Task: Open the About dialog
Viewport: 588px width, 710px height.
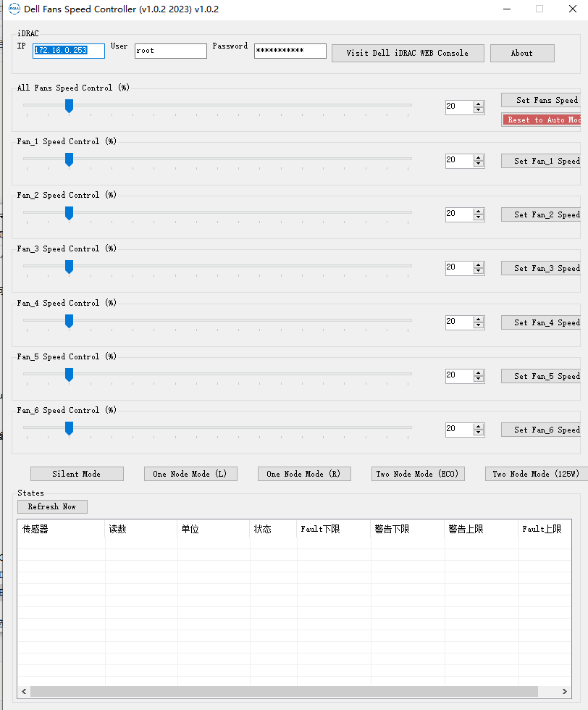Action: [522, 53]
